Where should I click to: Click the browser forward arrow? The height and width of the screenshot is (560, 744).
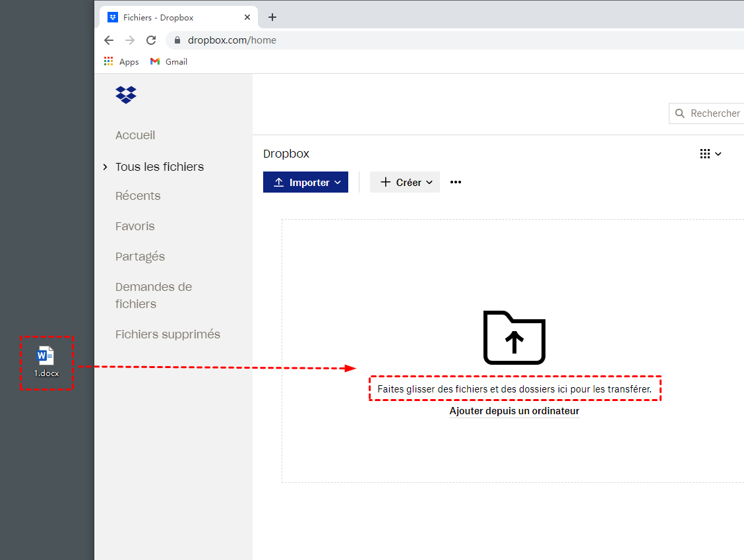[129, 40]
